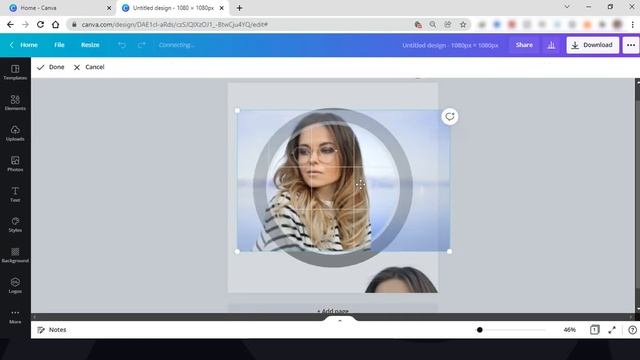Image resolution: width=640 pixels, height=360 pixels.
Task: Open the Resize menu
Action: 90,45
